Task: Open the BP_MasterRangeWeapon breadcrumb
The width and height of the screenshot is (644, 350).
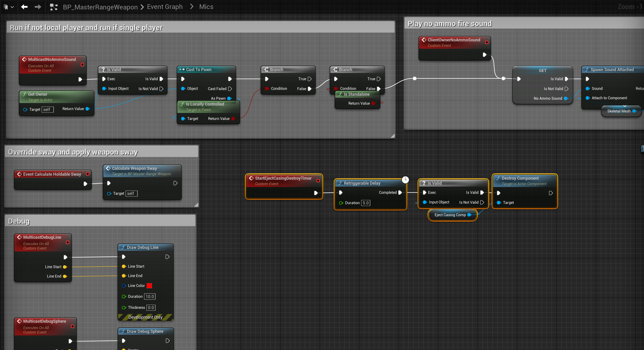Action: pyautogui.click(x=100, y=7)
